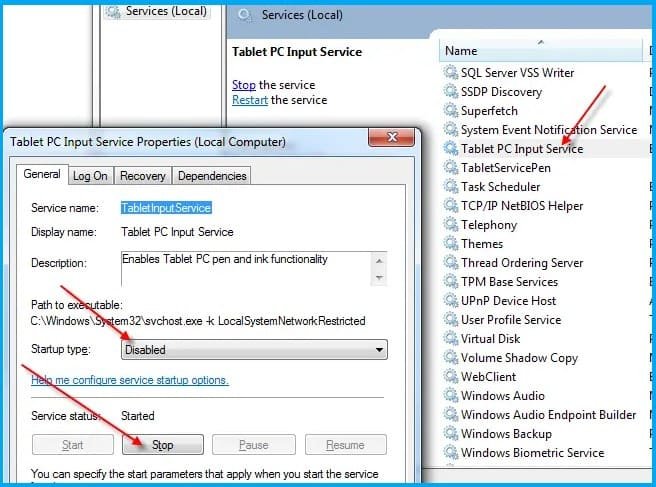The height and width of the screenshot is (487, 656).
Task: Click the Windows Backup gear icon
Action: coord(451,433)
